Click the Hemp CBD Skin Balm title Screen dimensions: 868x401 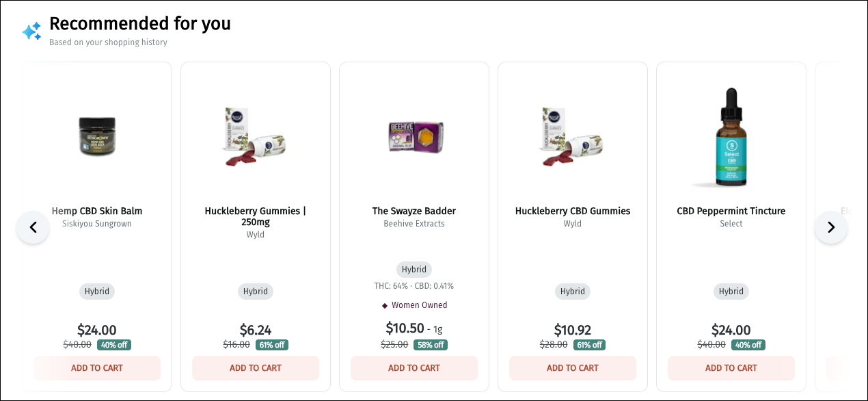coord(97,211)
